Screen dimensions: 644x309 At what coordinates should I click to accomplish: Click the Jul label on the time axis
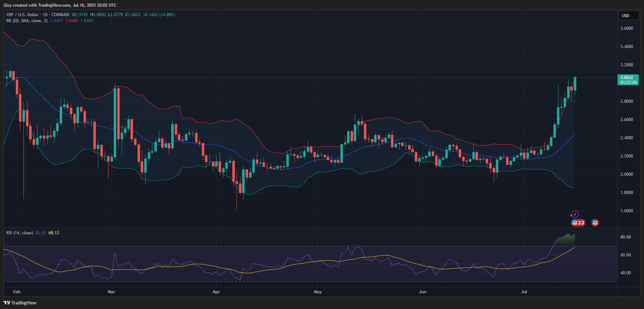524,292
